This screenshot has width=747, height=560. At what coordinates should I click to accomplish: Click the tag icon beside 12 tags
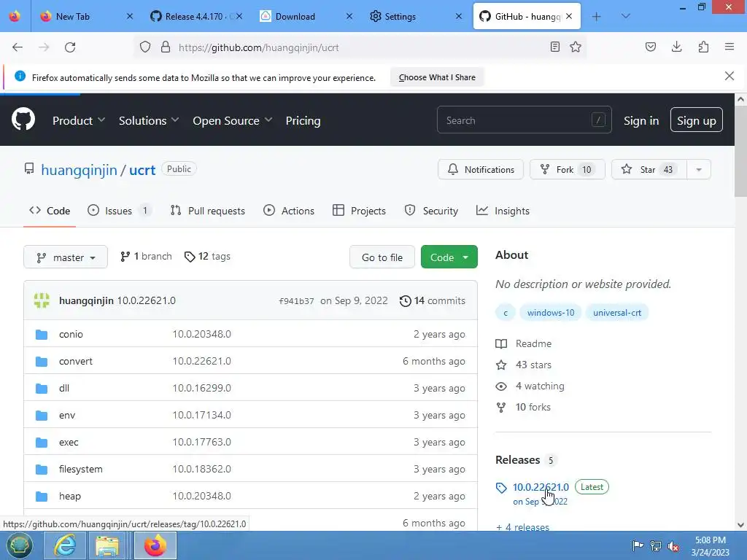pyautogui.click(x=190, y=257)
